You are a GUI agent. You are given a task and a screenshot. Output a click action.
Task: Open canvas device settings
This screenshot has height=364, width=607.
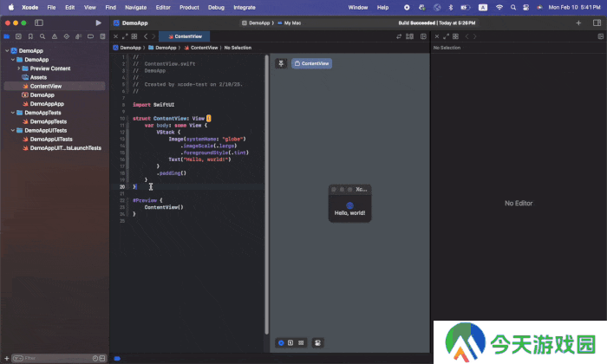318,342
